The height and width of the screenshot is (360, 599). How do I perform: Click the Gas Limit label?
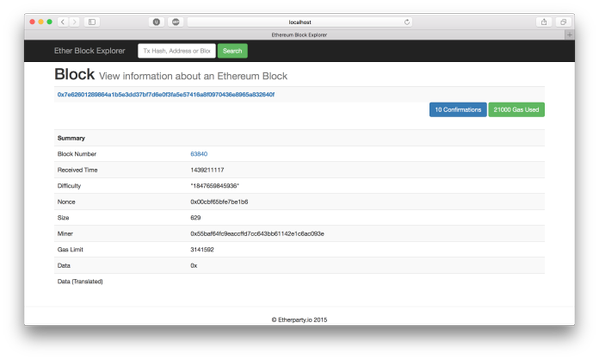coord(70,250)
